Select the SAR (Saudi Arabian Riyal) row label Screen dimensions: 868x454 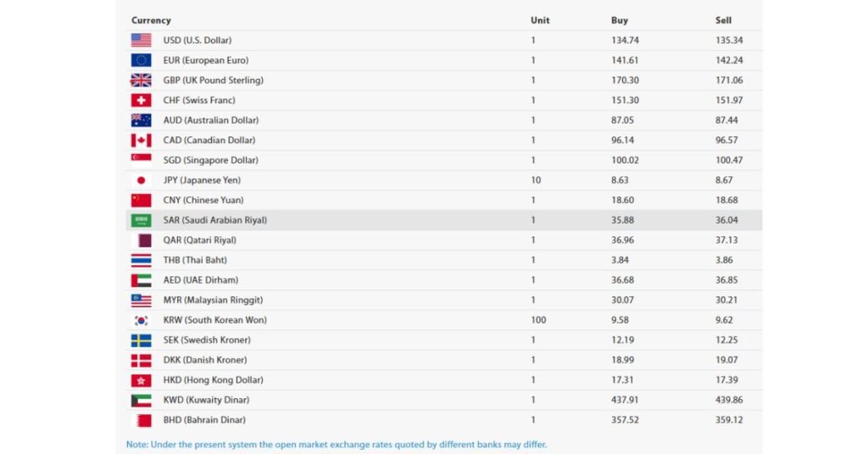coord(214,220)
